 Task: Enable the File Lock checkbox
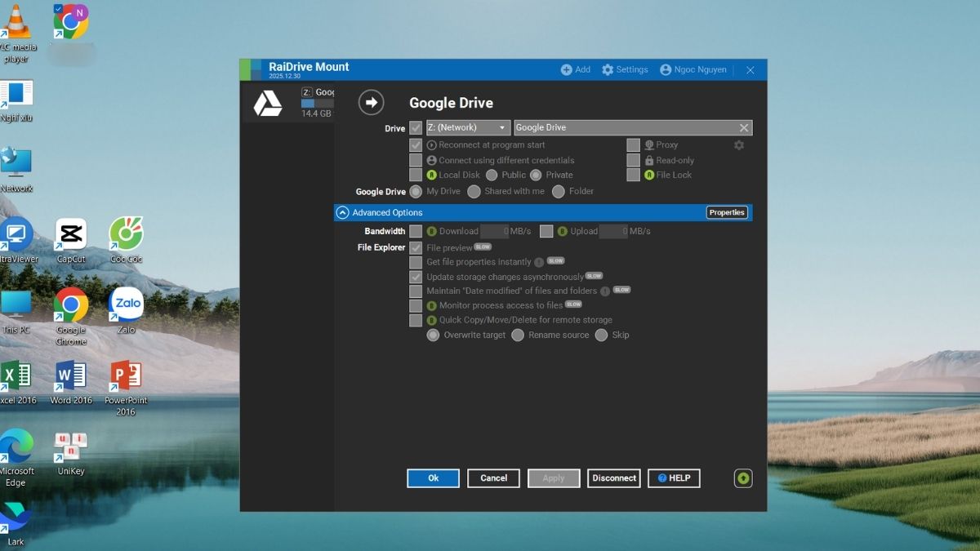pyautogui.click(x=633, y=175)
